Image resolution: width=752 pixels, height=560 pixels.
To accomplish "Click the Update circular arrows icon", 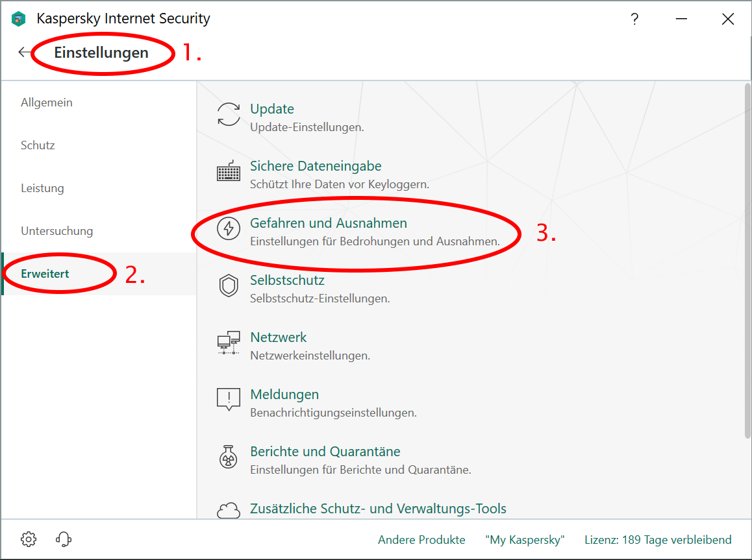I will pyautogui.click(x=229, y=114).
